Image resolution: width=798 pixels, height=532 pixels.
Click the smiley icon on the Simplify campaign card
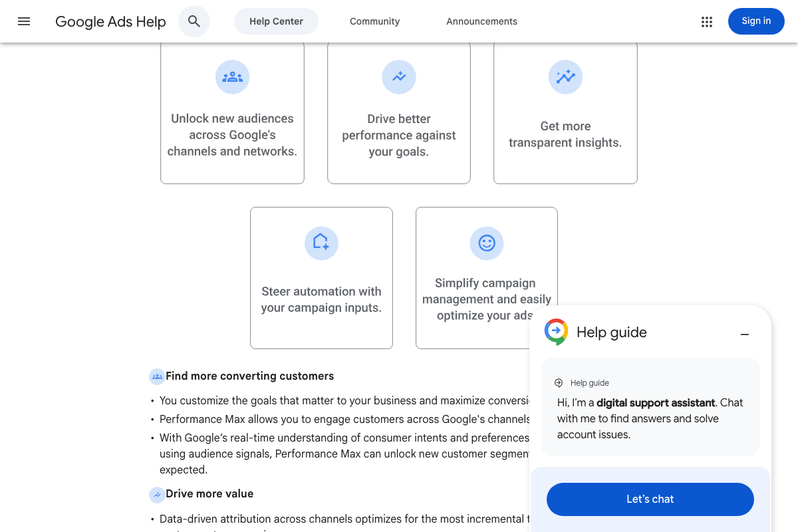click(x=487, y=243)
